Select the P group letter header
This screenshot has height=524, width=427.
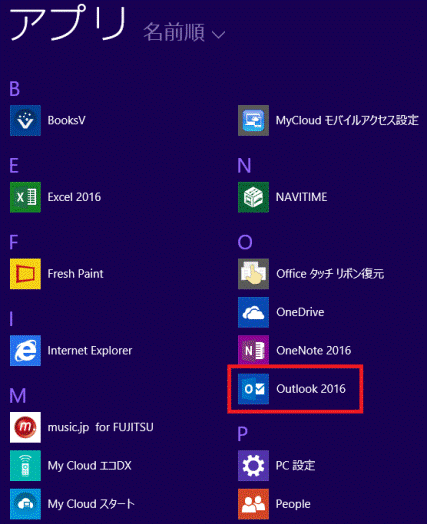243,434
